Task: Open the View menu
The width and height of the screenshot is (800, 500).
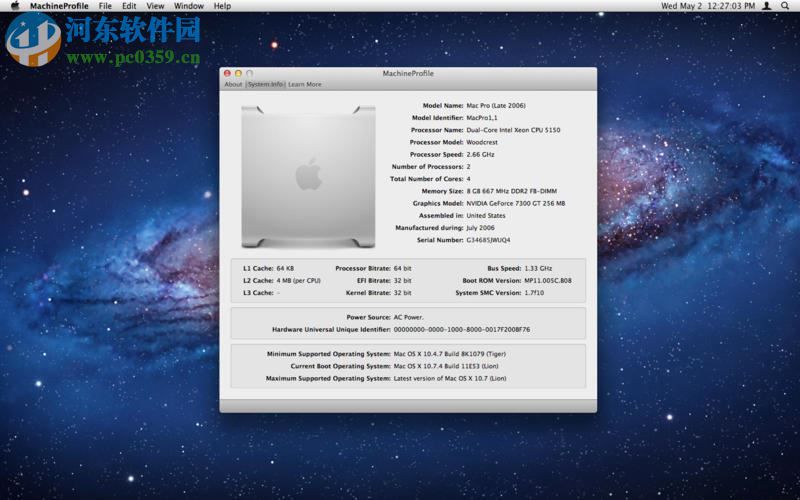Action: [155, 6]
